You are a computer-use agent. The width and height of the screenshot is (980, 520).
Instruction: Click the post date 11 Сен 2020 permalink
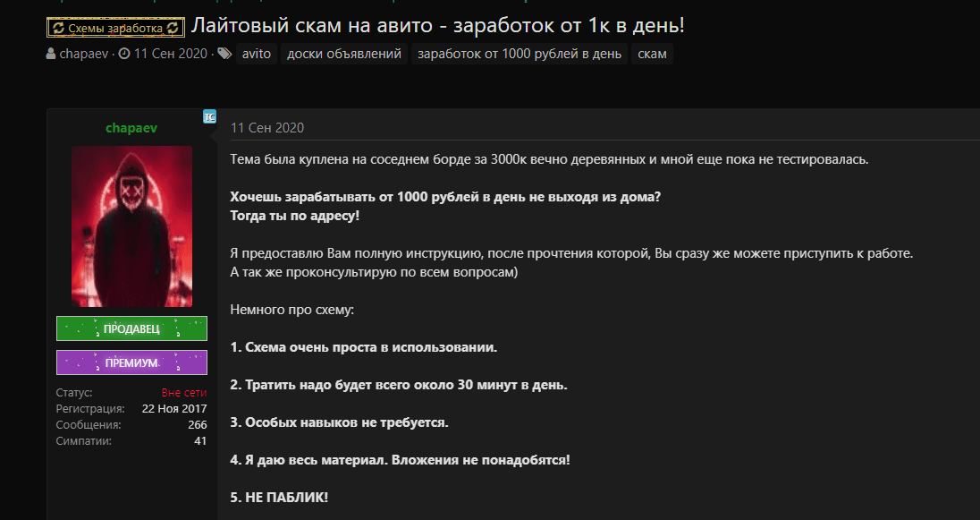click(267, 128)
